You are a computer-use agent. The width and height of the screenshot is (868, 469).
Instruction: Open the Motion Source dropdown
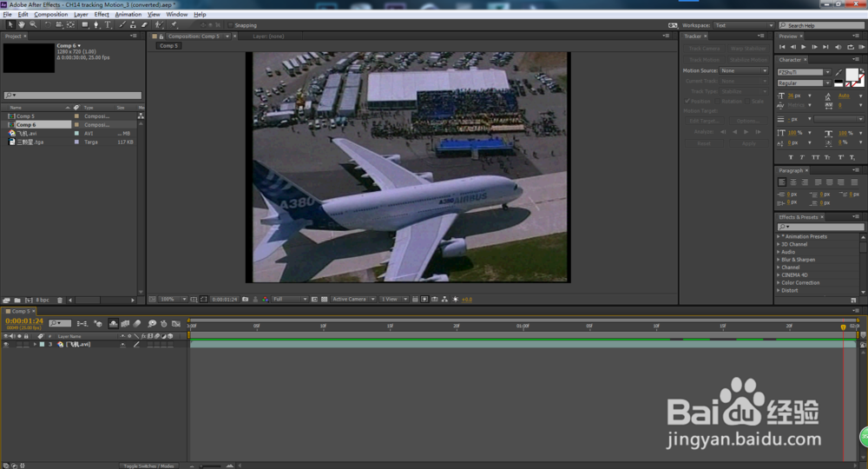[744, 70]
